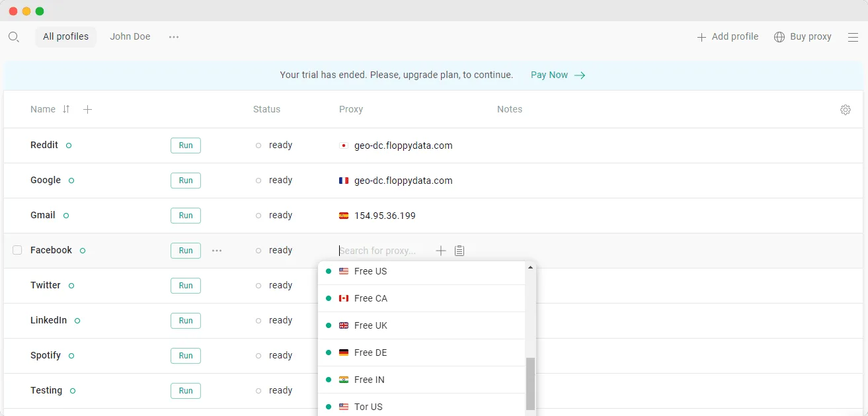Click the green status circle beside Reddit

click(x=69, y=146)
